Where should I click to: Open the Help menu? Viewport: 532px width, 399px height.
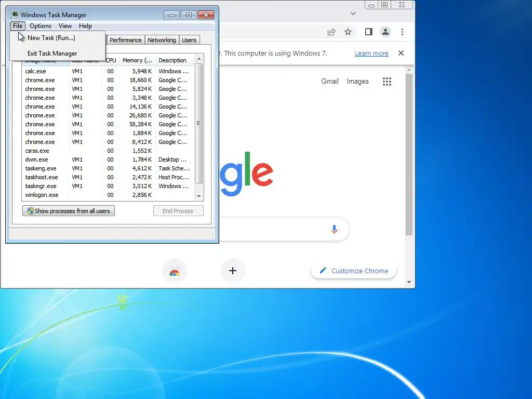(x=85, y=26)
